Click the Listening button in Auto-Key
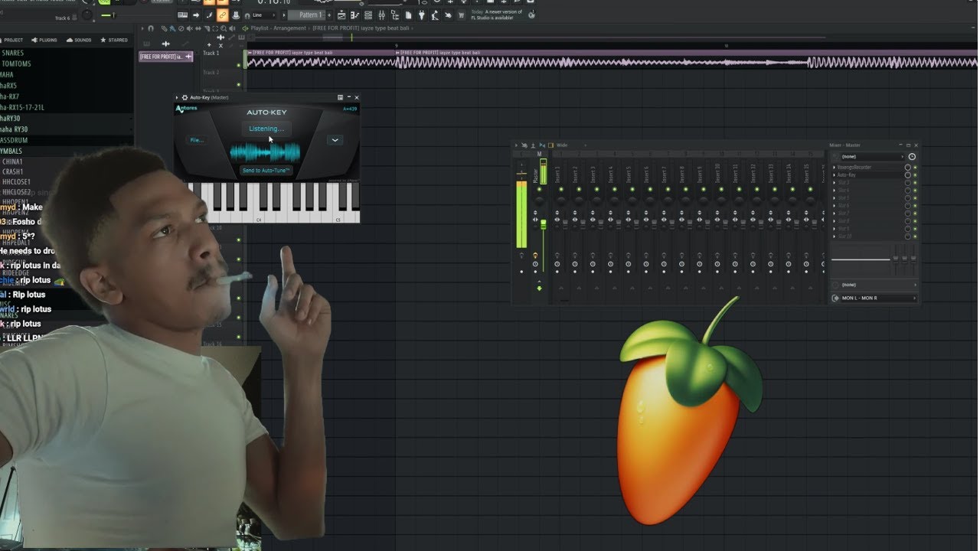 (266, 129)
